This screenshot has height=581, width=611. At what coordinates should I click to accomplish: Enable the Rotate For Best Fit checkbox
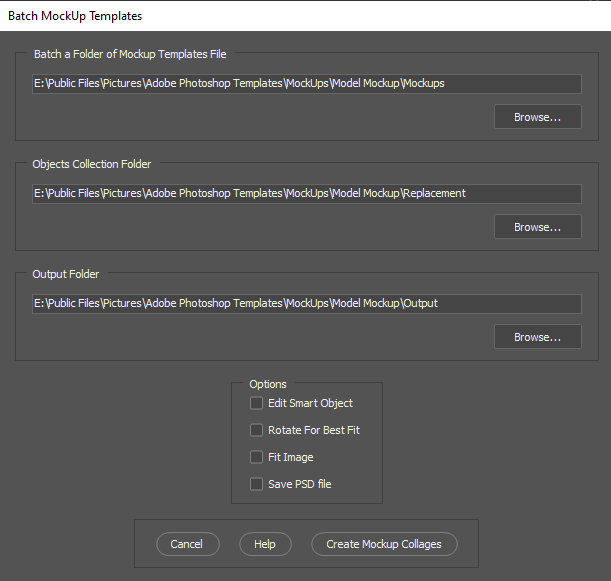point(257,431)
